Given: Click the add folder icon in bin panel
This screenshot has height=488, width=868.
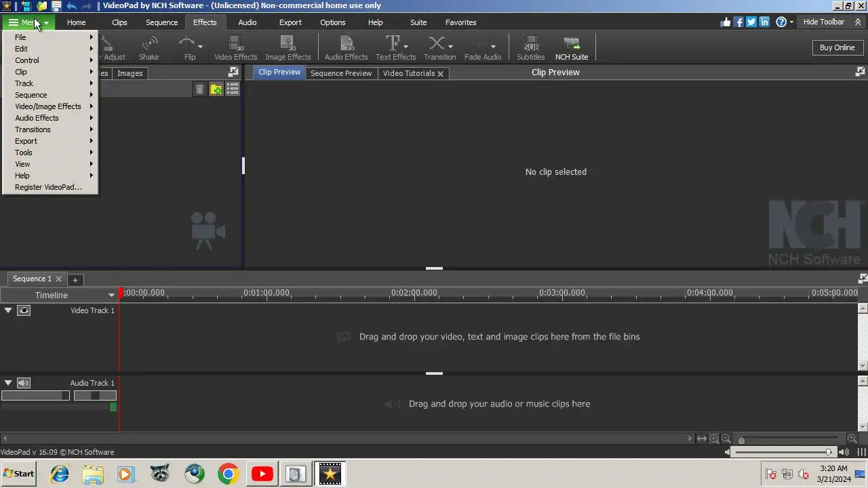Looking at the screenshot, I should pos(216,89).
